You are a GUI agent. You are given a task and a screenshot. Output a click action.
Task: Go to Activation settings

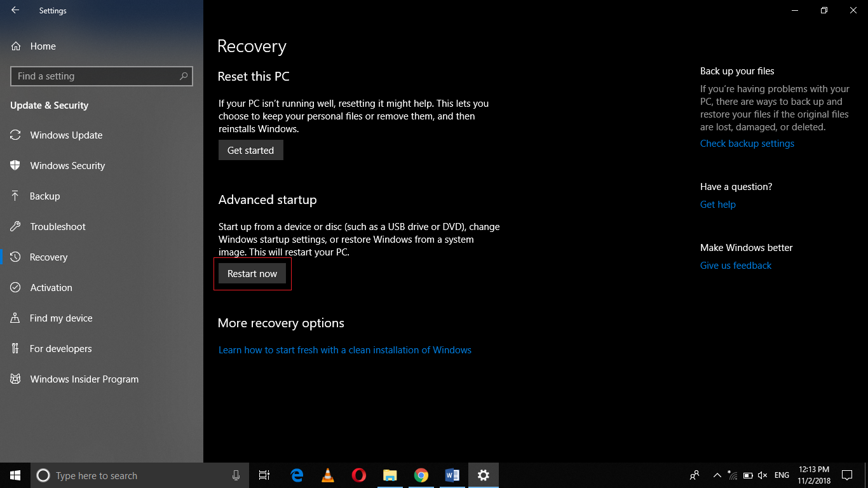click(x=102, y=287)
